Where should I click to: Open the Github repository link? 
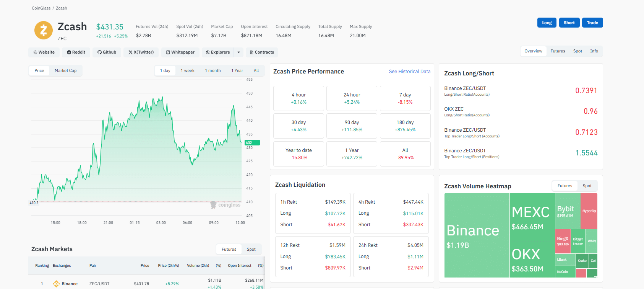tap(107, 52)
